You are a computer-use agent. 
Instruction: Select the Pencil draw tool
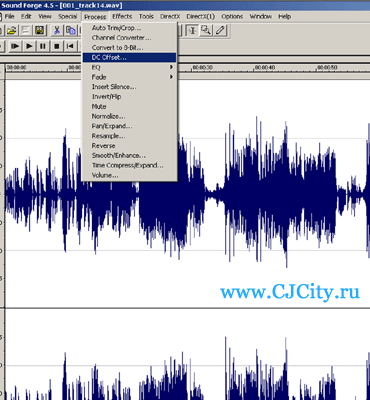[220, 31]
